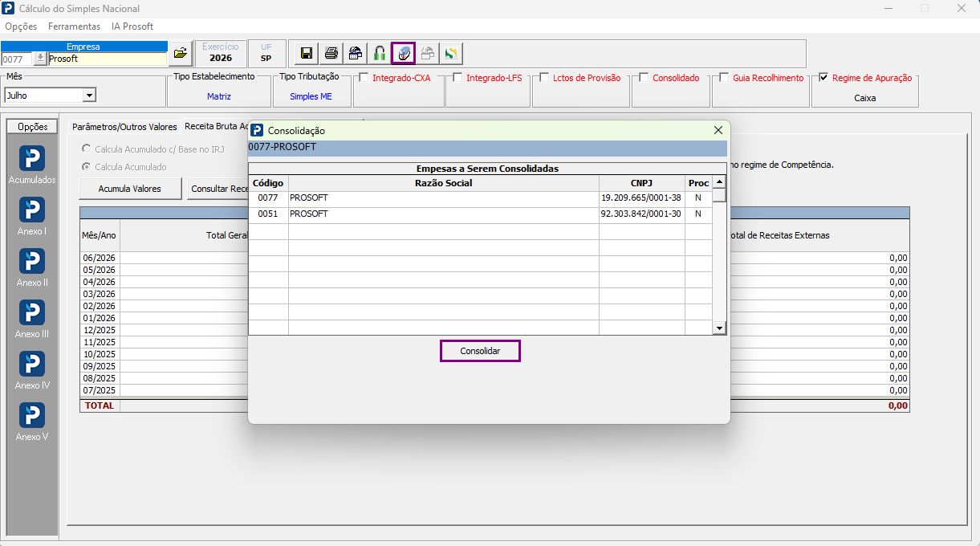
Task: Click the Empresa code dropdown arrow
Action: (x=40, y=59)
